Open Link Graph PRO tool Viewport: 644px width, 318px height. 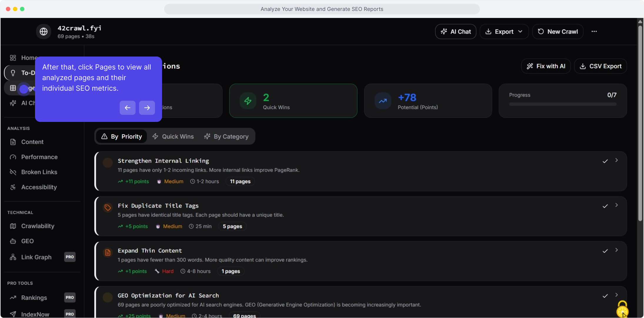point(36,257)
